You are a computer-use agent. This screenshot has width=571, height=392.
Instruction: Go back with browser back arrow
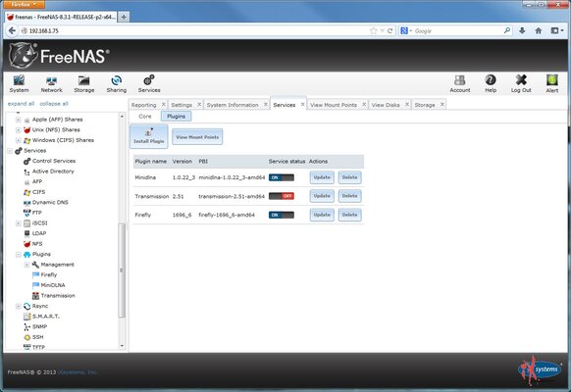(12, 31)
